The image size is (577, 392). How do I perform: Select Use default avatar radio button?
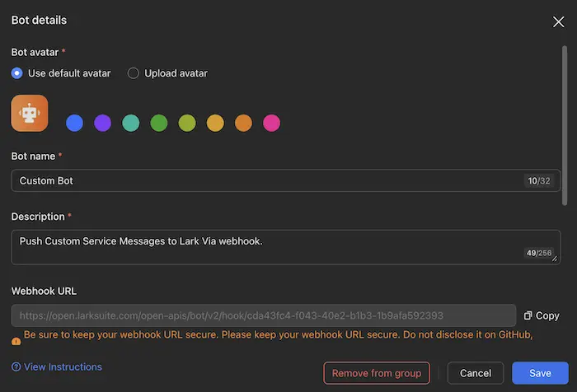(x=17, y=73)
